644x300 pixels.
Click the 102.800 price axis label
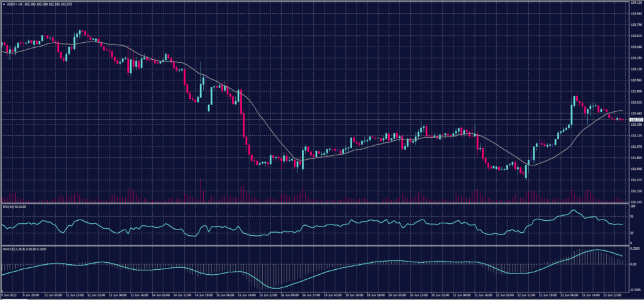pyautogui.click(x=636, y=91)
